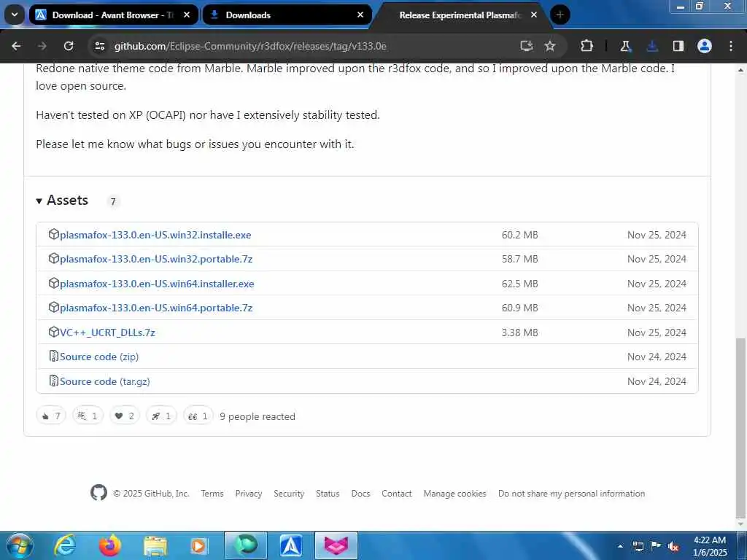This screenshot has height=560, width=747.
Task: Click the page vertical scrollbar thumb
Action: click(x=740, y=427)
